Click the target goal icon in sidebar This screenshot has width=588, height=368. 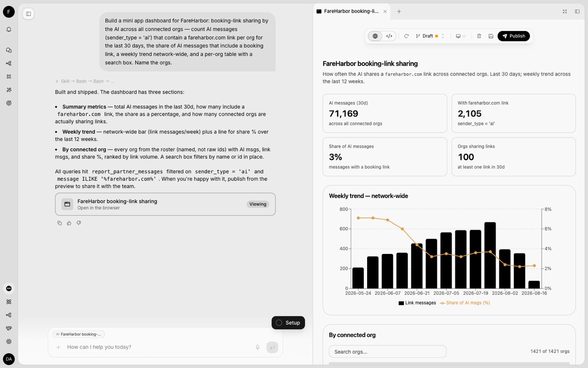click(9, 103)
